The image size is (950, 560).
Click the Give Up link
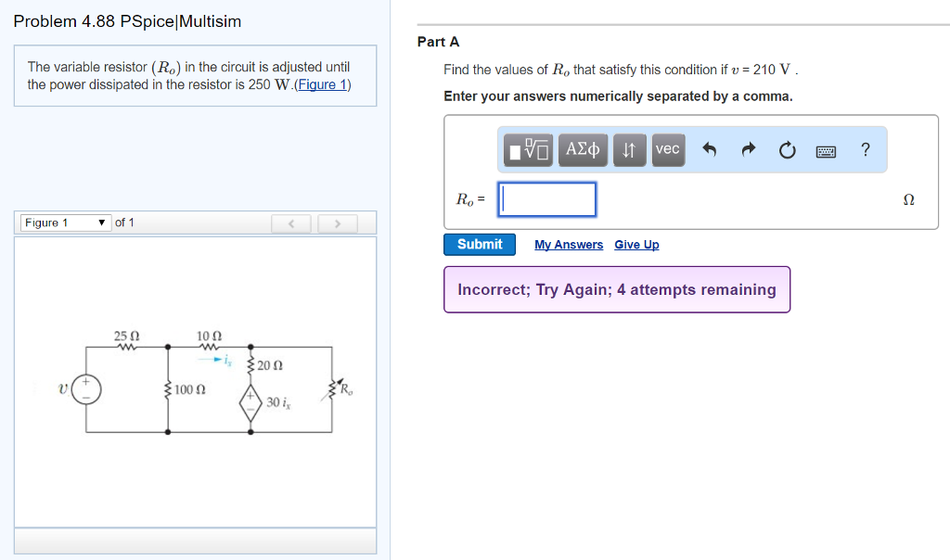(636, 244)
